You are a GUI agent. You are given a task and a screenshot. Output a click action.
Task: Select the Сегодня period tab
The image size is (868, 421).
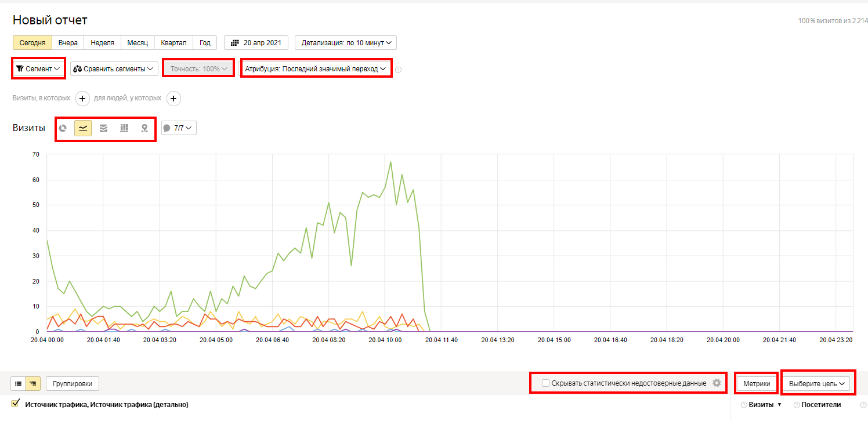(x=32, y=43)
